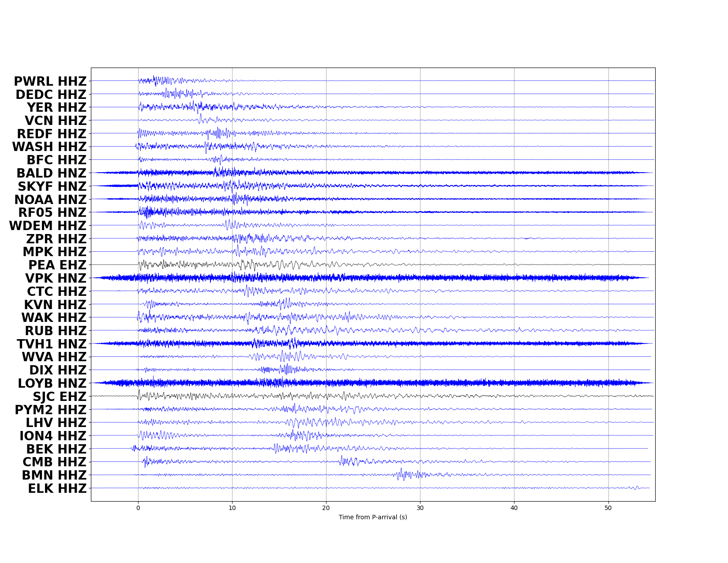Select the YER HHZ station label

click(56, 108)
